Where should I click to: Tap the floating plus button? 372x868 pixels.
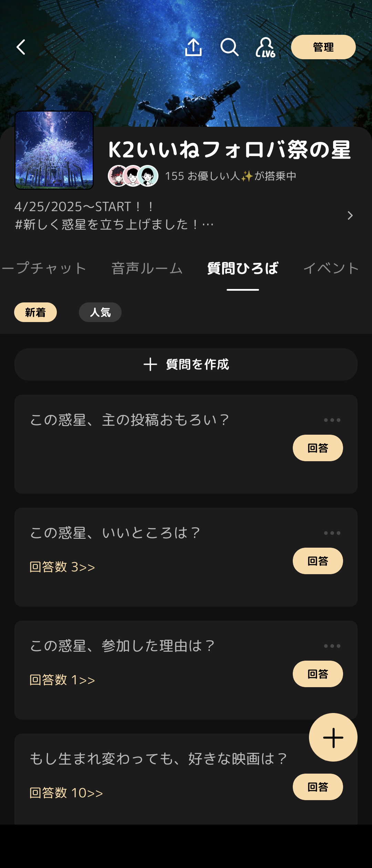click(333, 737)
